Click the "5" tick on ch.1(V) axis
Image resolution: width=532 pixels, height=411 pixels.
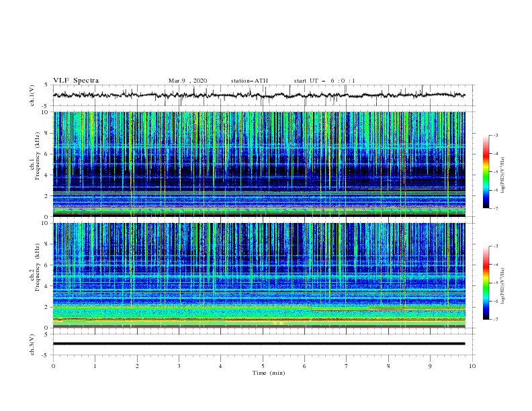46,85
